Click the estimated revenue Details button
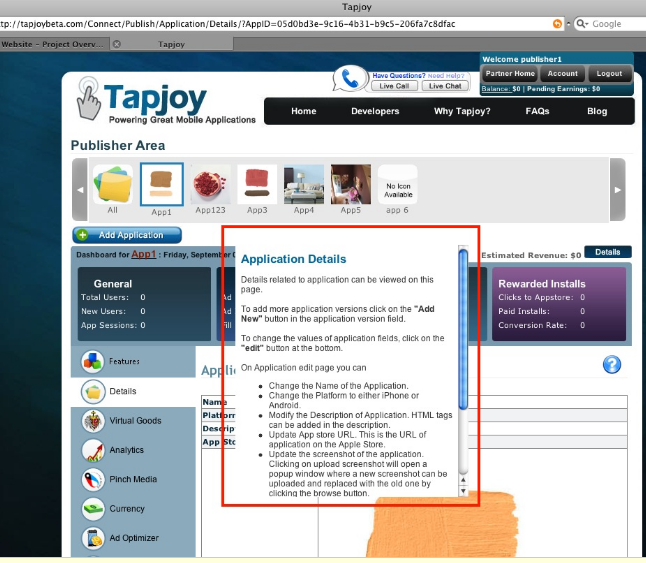The image size is (646, 563). tap(608, 252)
